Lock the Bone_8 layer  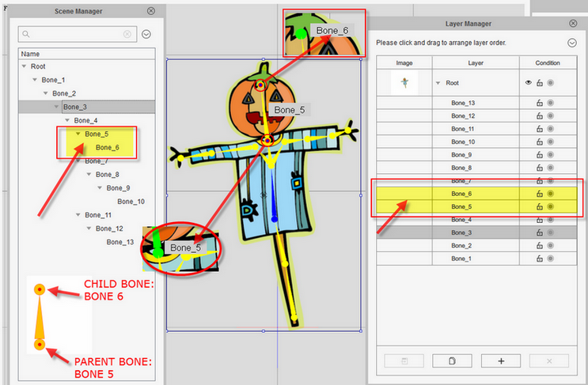coord(539,168)
